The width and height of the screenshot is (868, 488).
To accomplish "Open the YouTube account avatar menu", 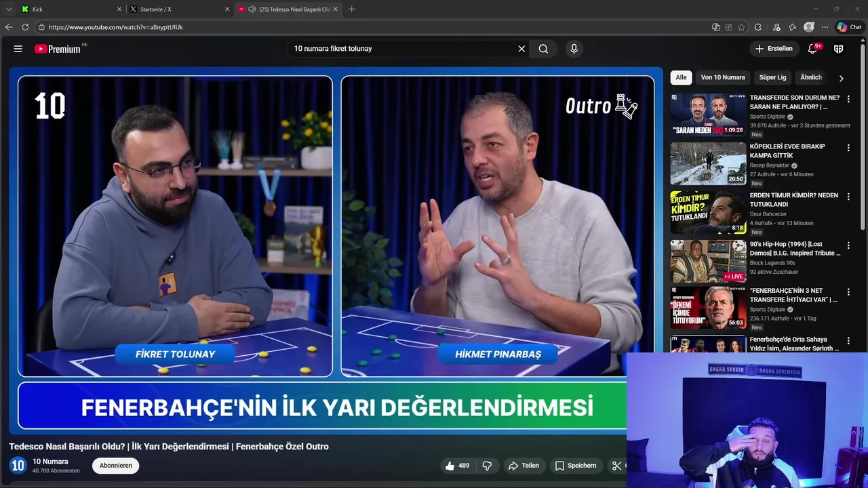I will (x=839, y=49).
